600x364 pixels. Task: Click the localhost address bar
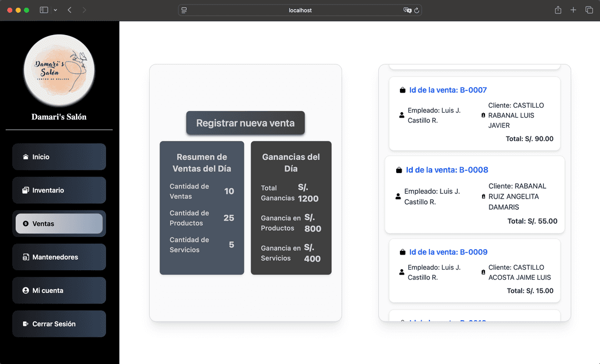click(x=300, y=10)
